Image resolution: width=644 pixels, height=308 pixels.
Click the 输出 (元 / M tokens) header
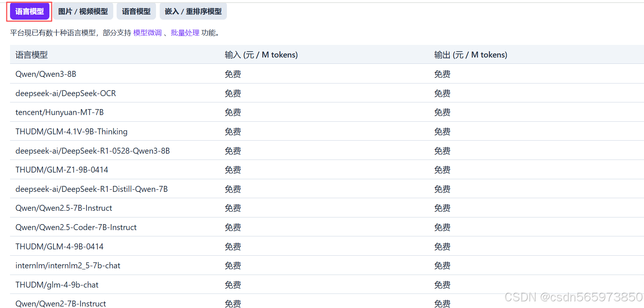[471, 55]
